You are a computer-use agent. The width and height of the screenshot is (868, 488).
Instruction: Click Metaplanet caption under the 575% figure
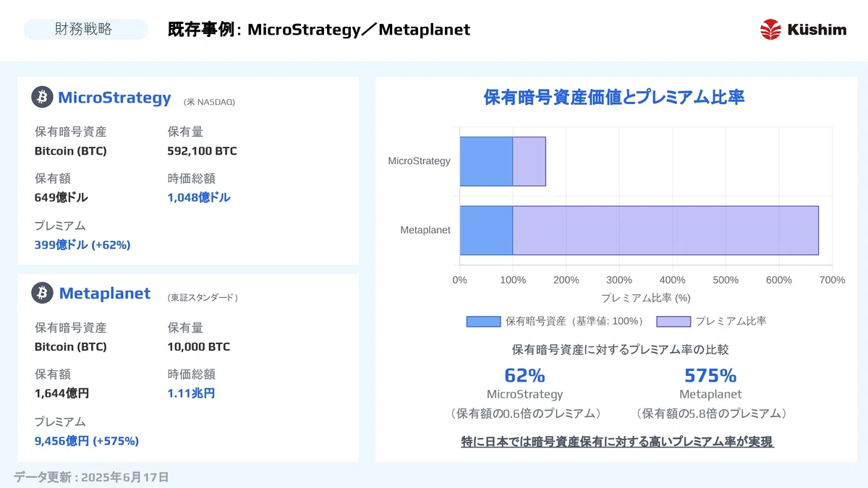[710, 395]
